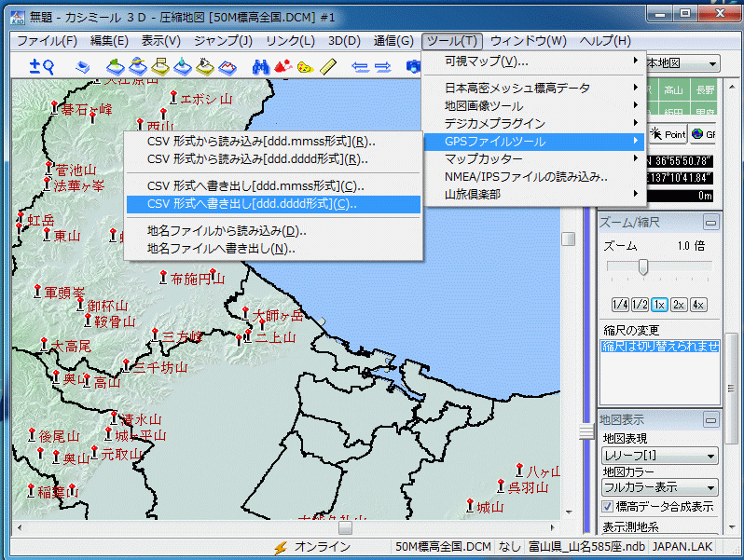The height and width of the screenshot is (560, 744).
Task: Click the horizontal map scrollbar thumb
Action: [345, 528]
